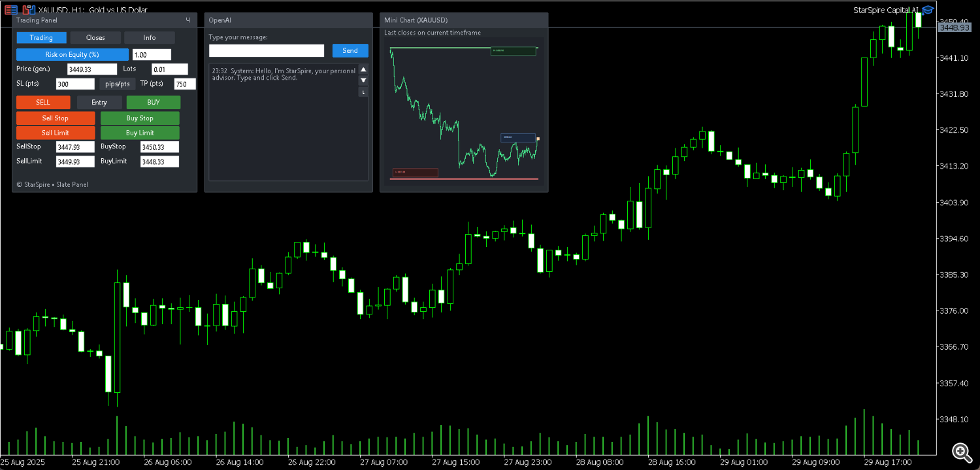The width and height of the screenshot is (980, 470).
Task: Click the blue graduation cap icon
Action: pos(928,10)
